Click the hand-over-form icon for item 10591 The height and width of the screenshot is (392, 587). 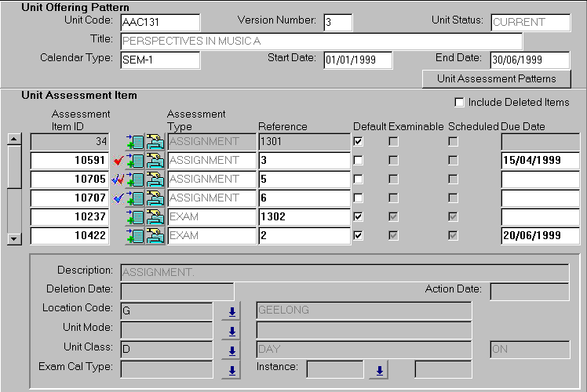click(x=155, y=161)
